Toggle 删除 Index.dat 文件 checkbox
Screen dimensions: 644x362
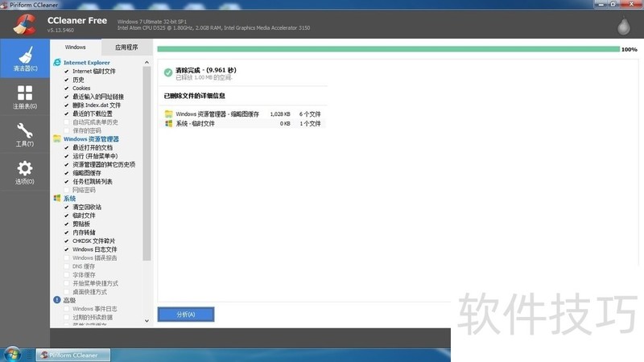point(67,105)
